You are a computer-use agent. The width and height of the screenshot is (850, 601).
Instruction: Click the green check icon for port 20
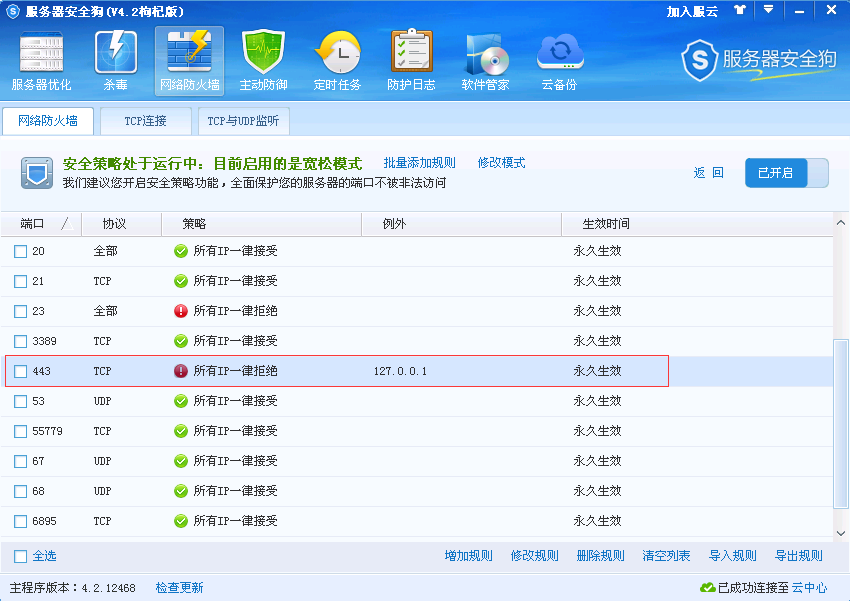point(181,251)
